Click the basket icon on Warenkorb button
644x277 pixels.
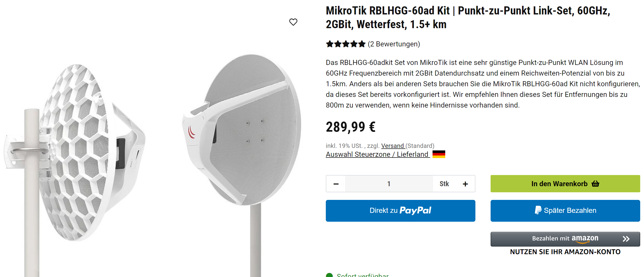coord(596,183)
